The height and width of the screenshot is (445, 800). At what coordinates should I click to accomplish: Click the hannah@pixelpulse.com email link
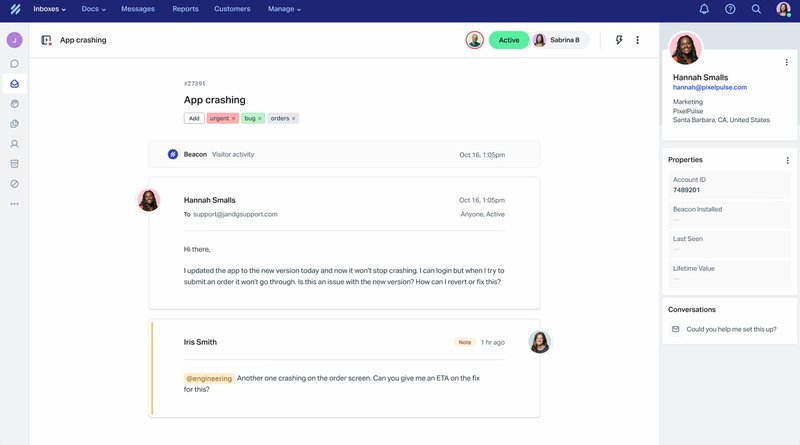point(710,87)
